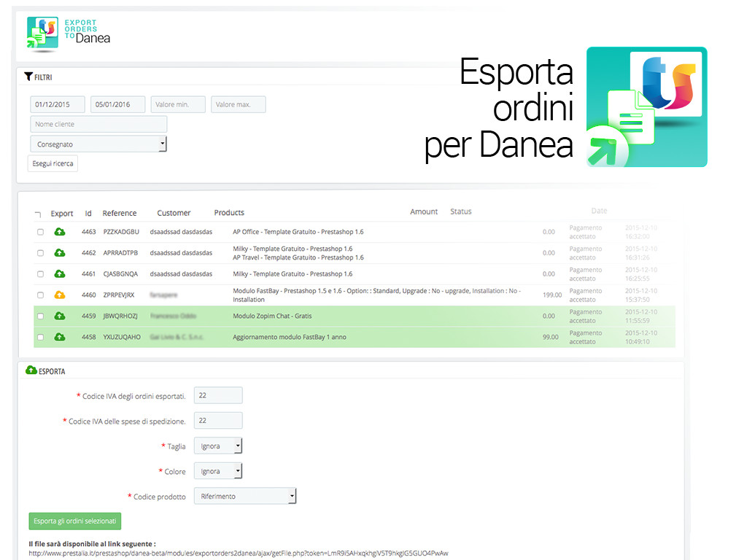The height and width of the screenshot is (560, 747).
Task: Edit Codice IVA degli ordini esportati field
Action: (x=218, y=395)
